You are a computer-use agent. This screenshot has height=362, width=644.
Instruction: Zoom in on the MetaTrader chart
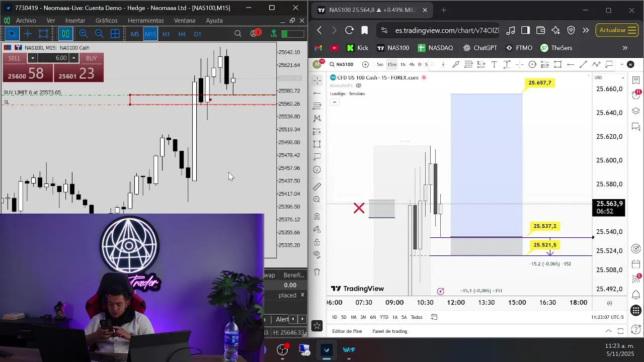[x=84, y=34]
